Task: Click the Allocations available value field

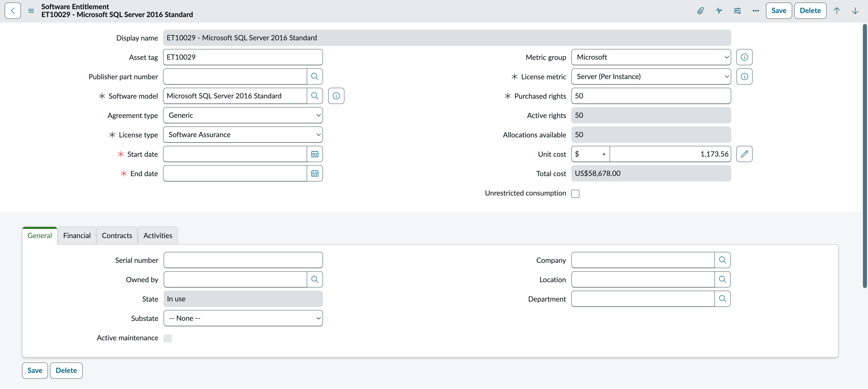Action: (x=651, y=135)
